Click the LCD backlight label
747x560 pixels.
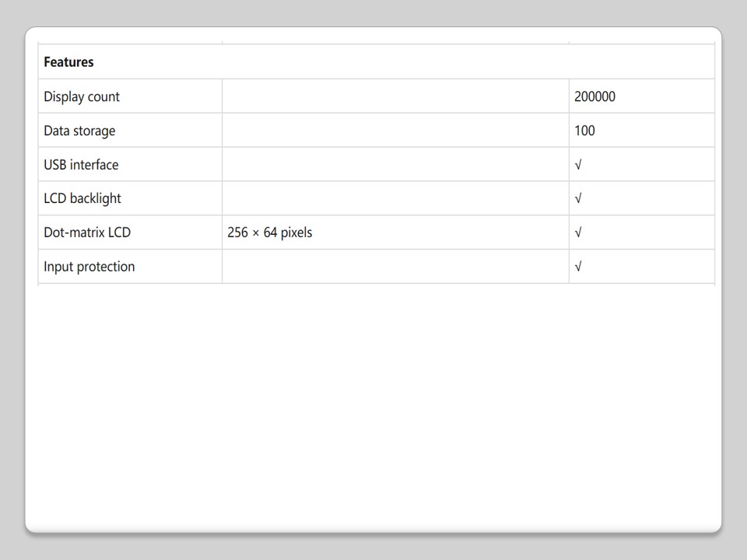(82, 198)
